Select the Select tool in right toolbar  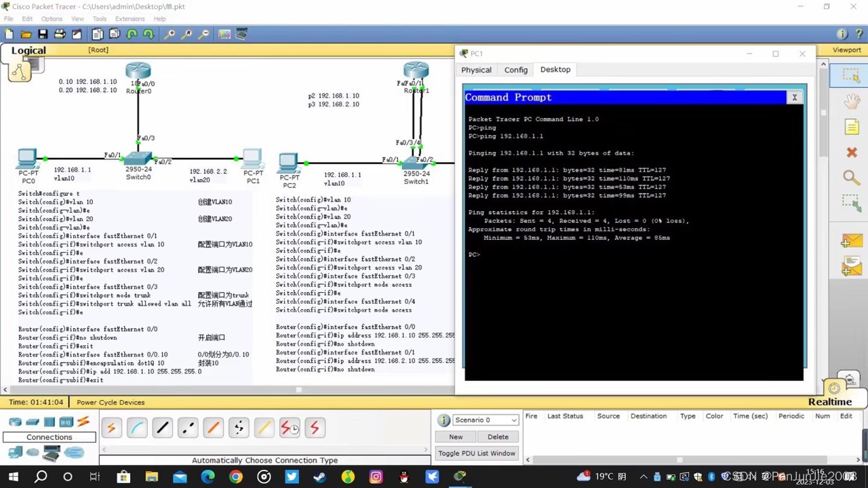coord(851,76)
